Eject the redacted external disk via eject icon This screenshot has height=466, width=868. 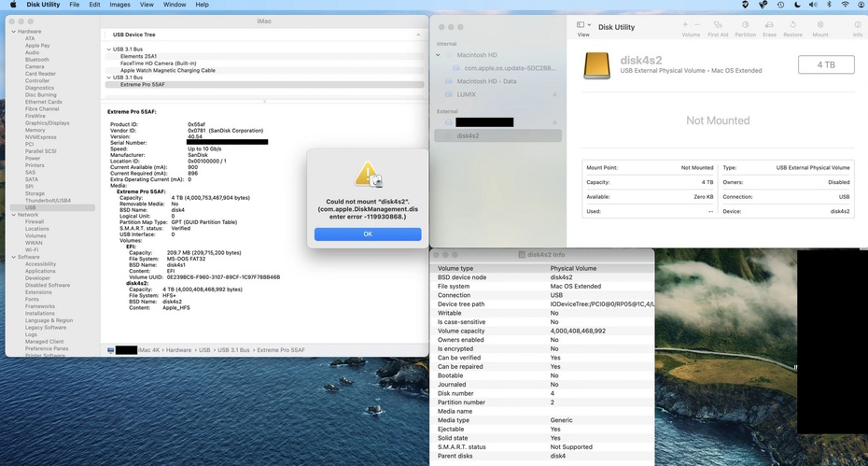[x=554, y=122]
